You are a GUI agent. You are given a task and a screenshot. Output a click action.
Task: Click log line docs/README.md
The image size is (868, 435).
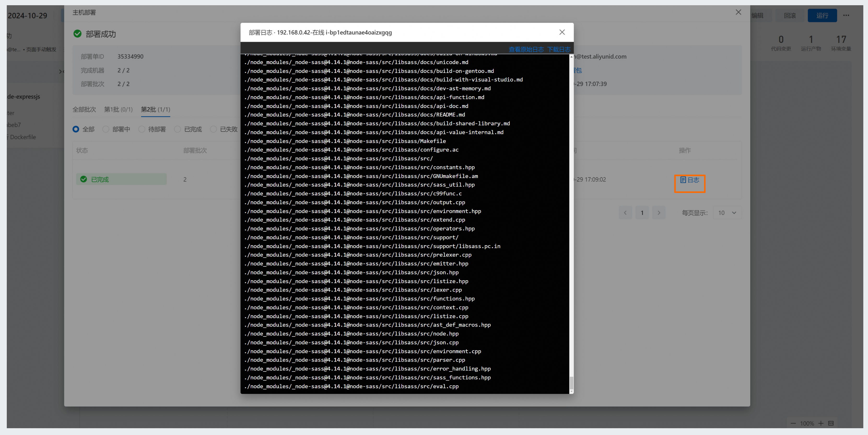(x=355, y=115)
